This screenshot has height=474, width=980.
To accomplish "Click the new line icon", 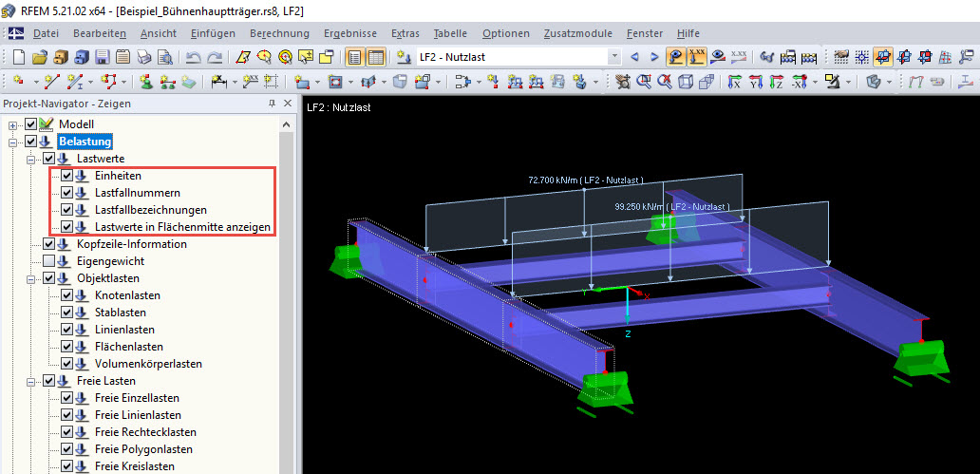I will click(51, 82).
